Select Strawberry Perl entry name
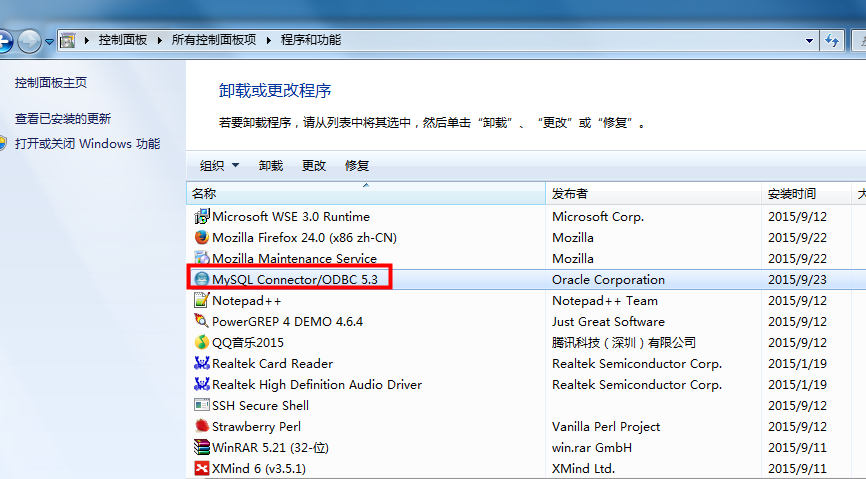The height and width of the screenshot is (479, 866). point(256,427)
